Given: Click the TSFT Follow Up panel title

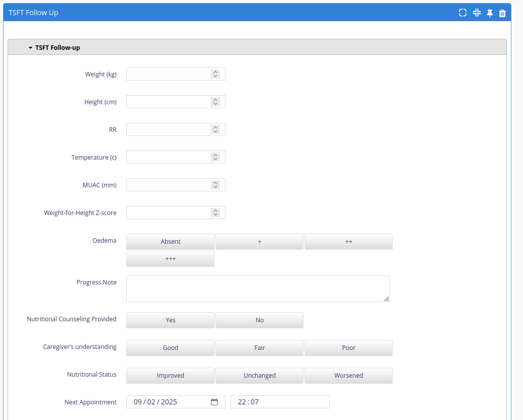Looking at the screenshot, I should pyautogui.click(x=33, y=13).
